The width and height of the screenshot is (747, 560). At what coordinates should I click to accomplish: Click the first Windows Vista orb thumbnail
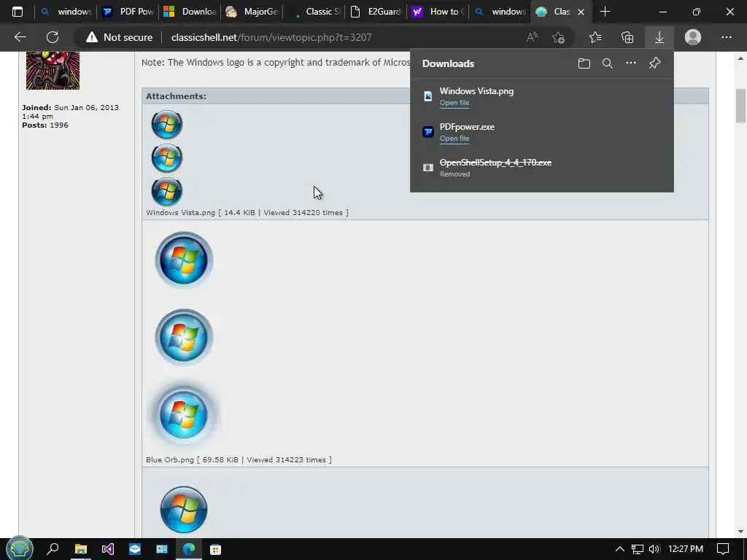[x=167, y=124]
